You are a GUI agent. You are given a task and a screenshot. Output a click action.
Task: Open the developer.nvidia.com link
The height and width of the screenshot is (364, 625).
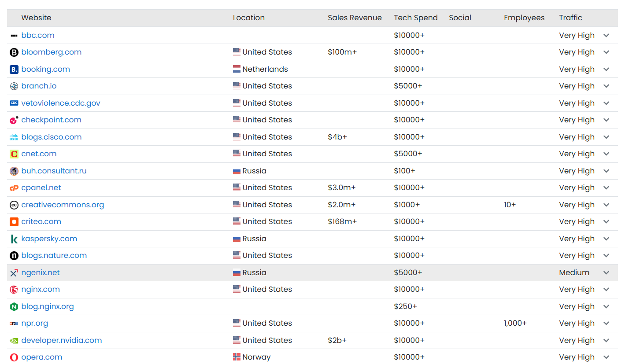[x=62, y=340]
